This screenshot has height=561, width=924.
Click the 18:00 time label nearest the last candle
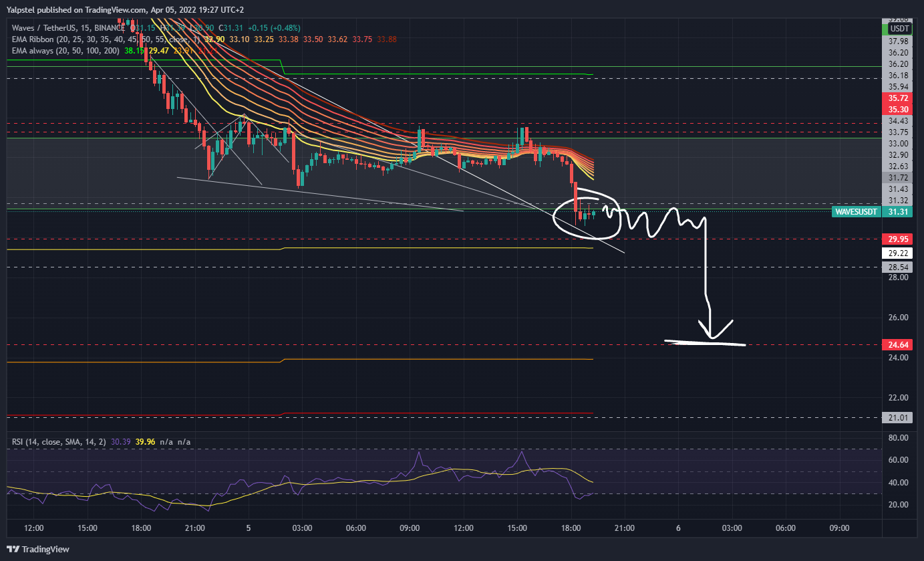click(x=571, y=528)
